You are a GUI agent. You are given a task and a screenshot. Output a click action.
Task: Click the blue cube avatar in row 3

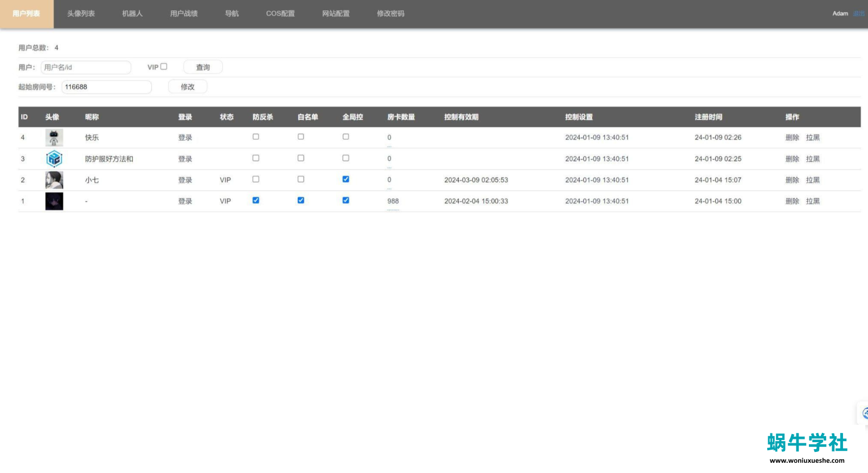[x=54, y=159]
